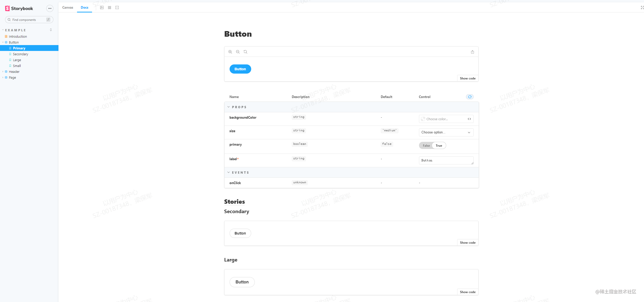Open the size Choose option dropdown

pos(446,132)
